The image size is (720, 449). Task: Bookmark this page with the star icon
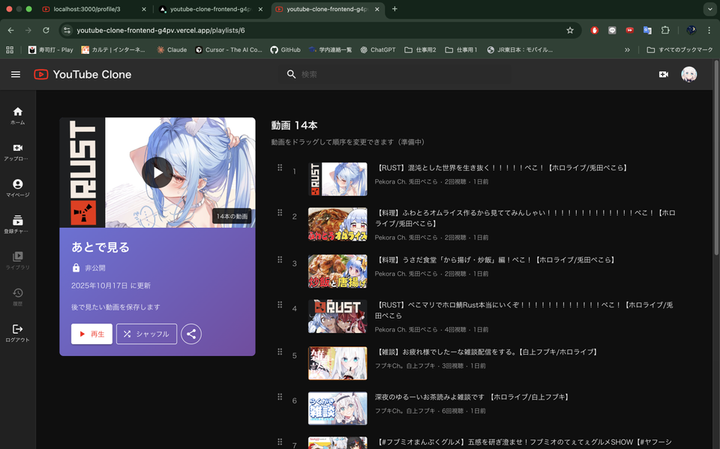click(570, 30)
